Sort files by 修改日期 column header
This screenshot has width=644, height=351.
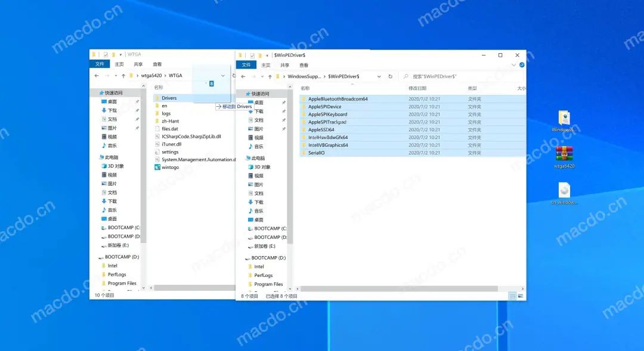click(417, 88)
